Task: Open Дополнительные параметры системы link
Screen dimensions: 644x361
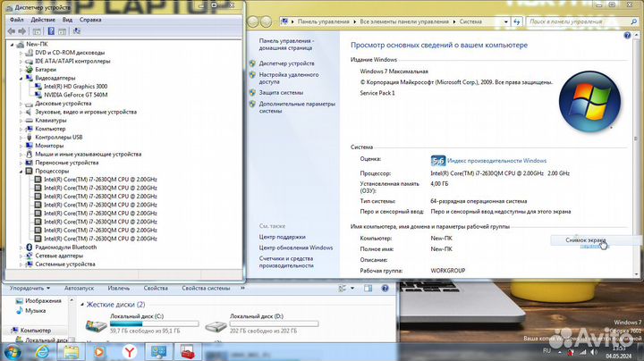Action: coord(297,107)
